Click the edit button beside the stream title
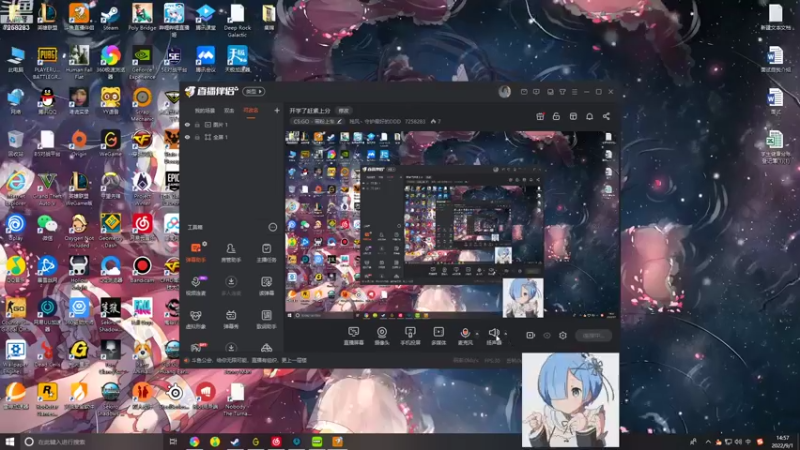Image resolution: width=800 pixels, height=450 pixels. tap(344, 111)
